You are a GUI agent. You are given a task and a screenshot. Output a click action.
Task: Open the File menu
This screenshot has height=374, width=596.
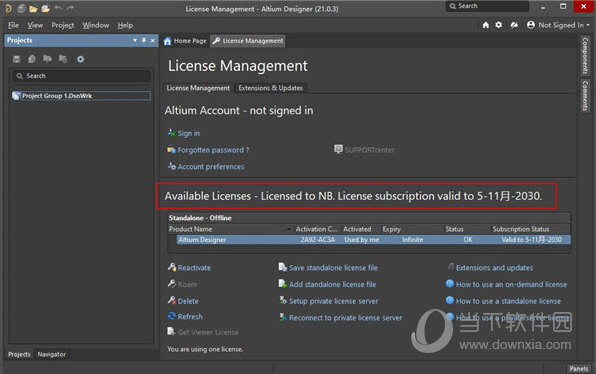click(x=13, y=25)
